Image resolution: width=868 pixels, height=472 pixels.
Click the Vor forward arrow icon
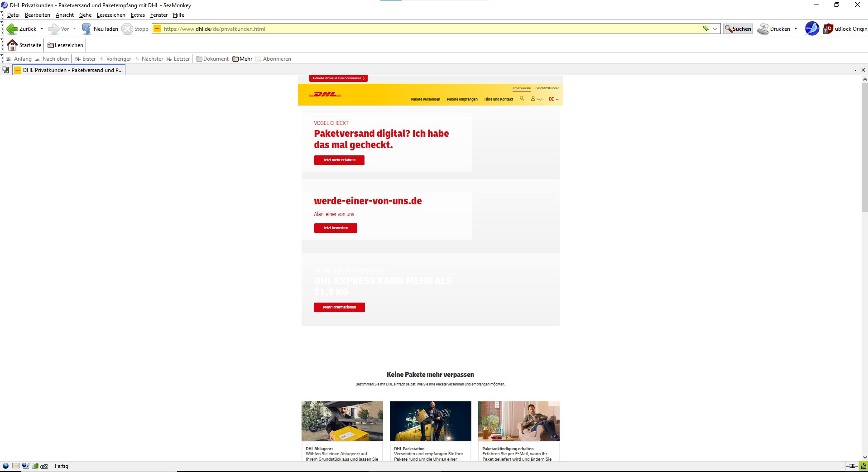(x=53, y=29)
